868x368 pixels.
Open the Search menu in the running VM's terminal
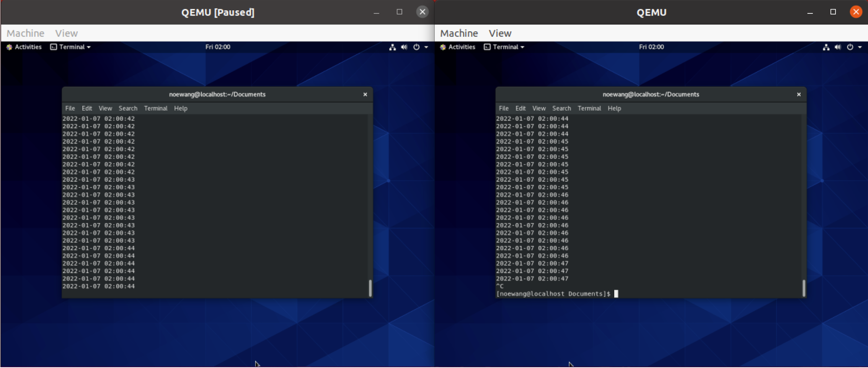pyautogui.click(x=561, y=109)
